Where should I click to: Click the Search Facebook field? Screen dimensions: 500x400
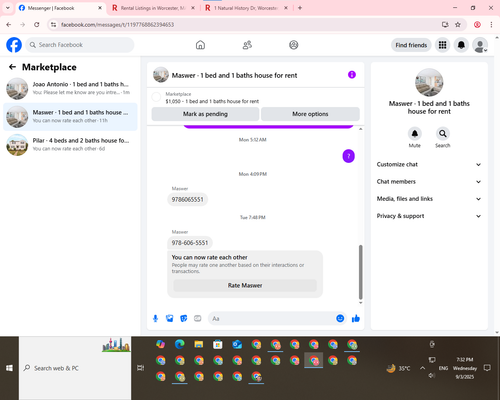[x=80, y=45]
